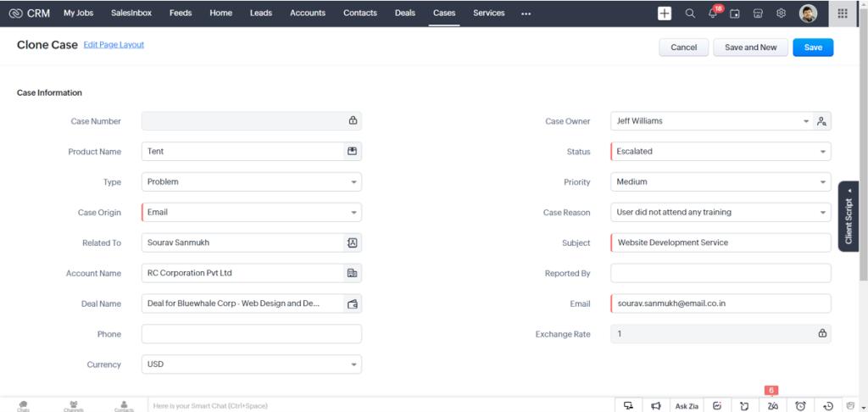The image size is (868, 412).
Task: Switch to the Deals tab
Action: pyautogui.click(x=405, y=14)
